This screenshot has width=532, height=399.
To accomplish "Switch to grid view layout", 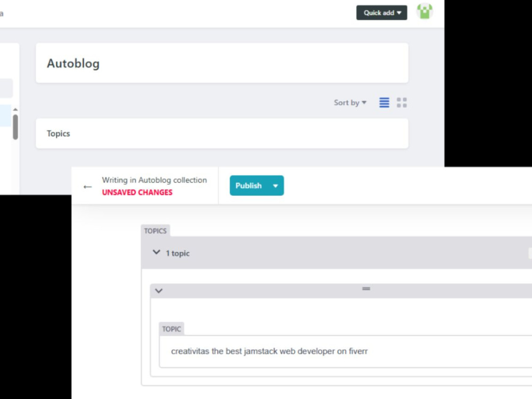I will (x=402, y=103).
